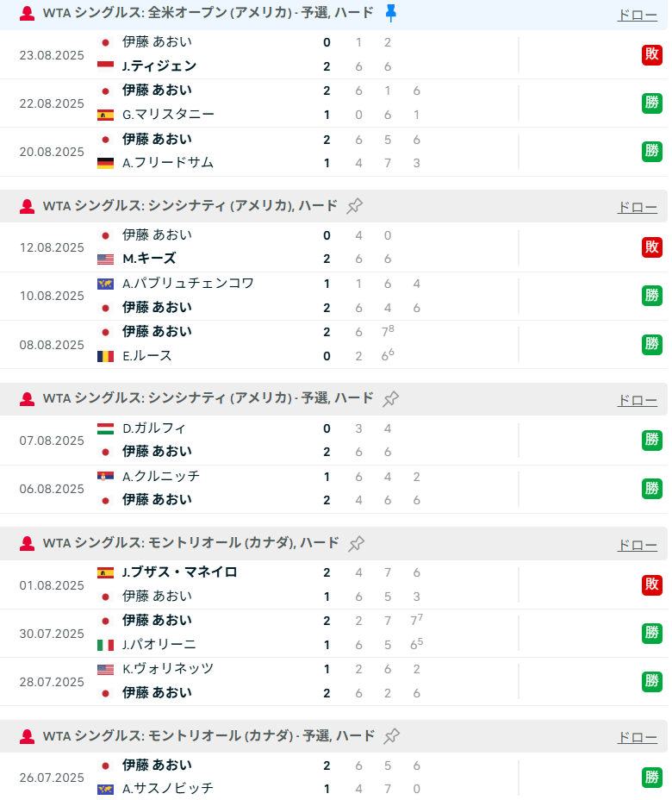The height and width of the screenshot is (800, 672).
Task: Click the red player icon beside the US Open header
Action: pos(27,13)
